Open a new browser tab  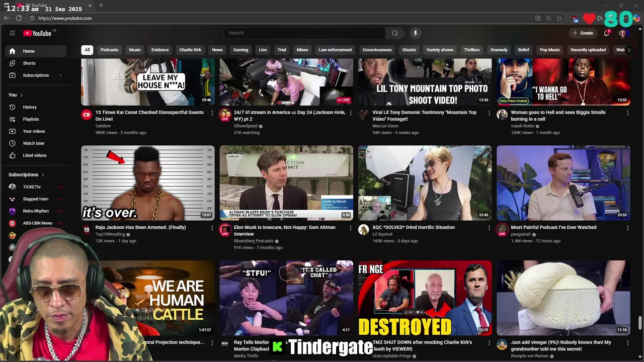point(101,6)
